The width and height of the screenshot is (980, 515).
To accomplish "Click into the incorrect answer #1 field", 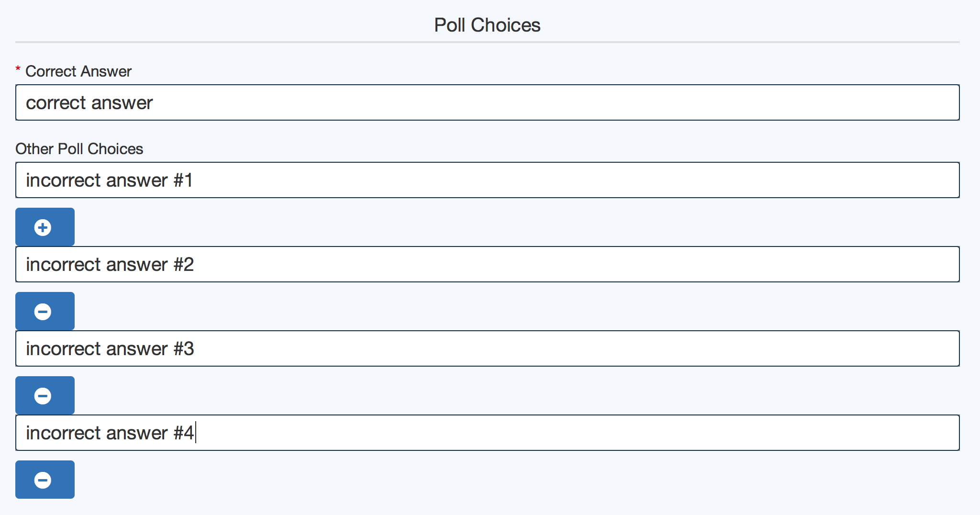I will [487, 180].
